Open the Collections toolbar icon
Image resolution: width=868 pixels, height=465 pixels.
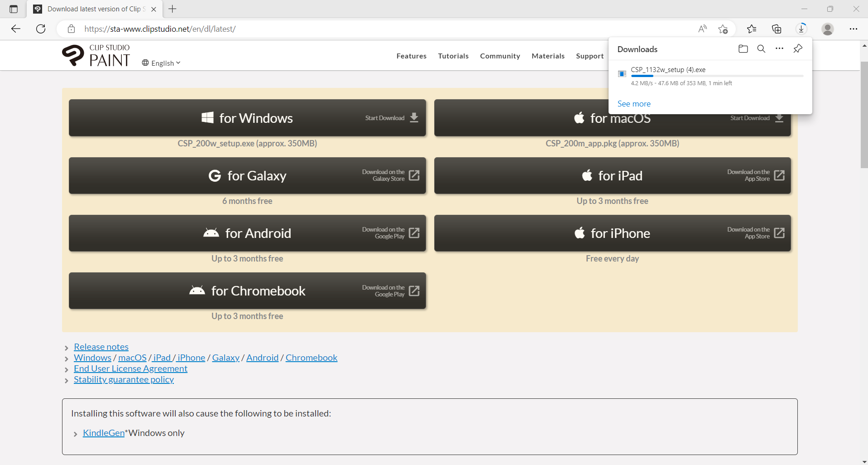pos(777,29)
